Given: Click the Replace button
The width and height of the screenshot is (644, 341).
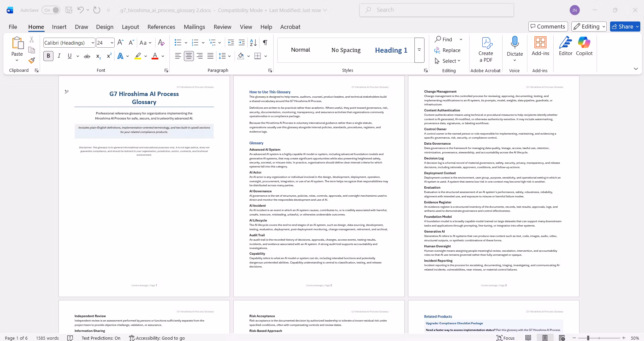Looking at the screenshot, I should pos(447,50).
